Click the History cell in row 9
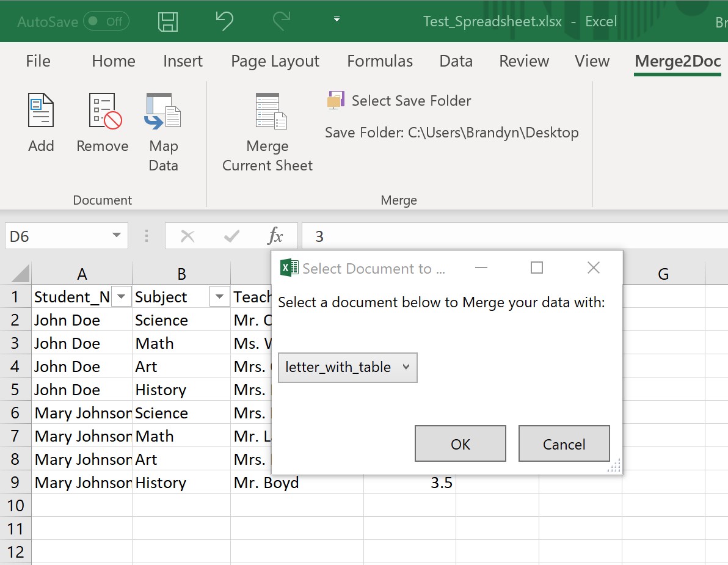This screenshot has width=728, height=565. click(x=181, y=483)
